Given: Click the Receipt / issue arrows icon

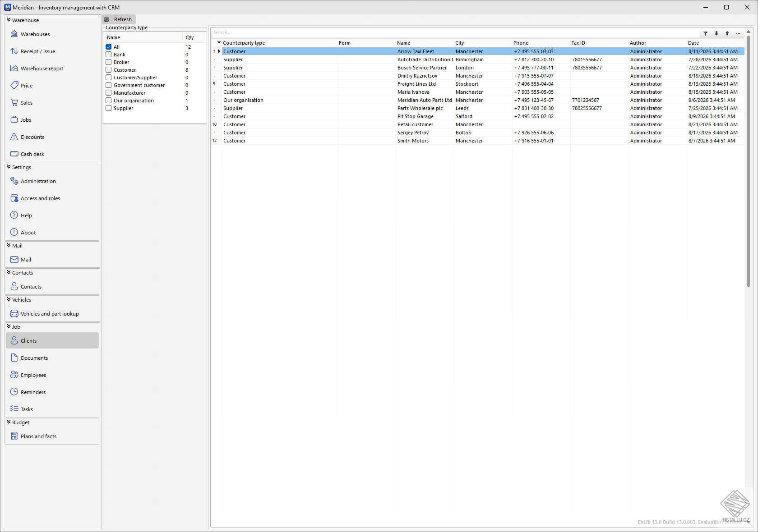Looking at the screenshot, I should 14,51.
